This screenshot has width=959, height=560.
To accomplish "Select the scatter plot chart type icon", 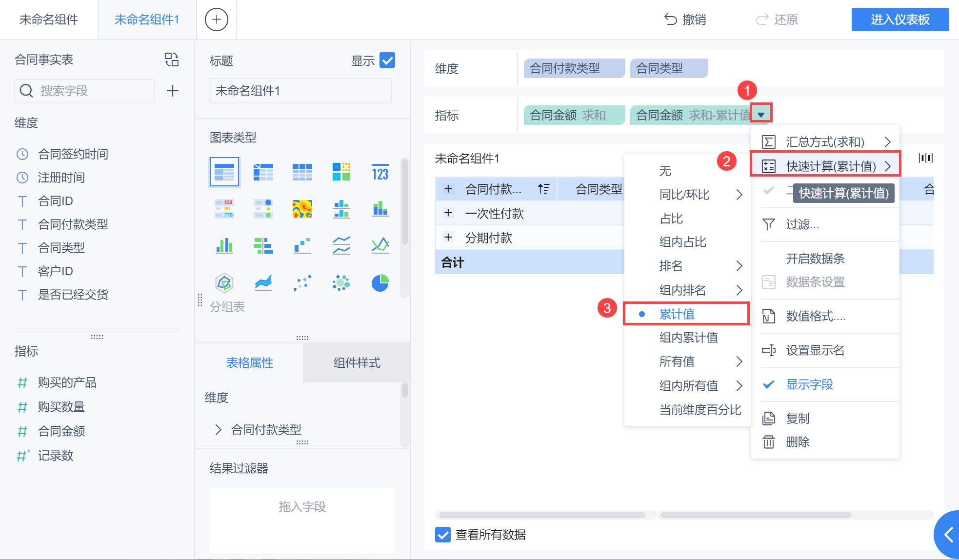I will pos(302,283).
